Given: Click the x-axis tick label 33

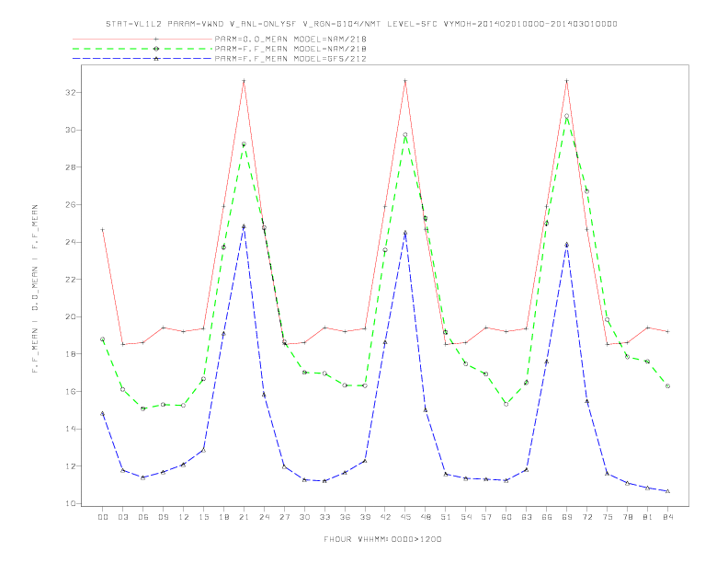Looking at the screenshot, I should (324, 517).
